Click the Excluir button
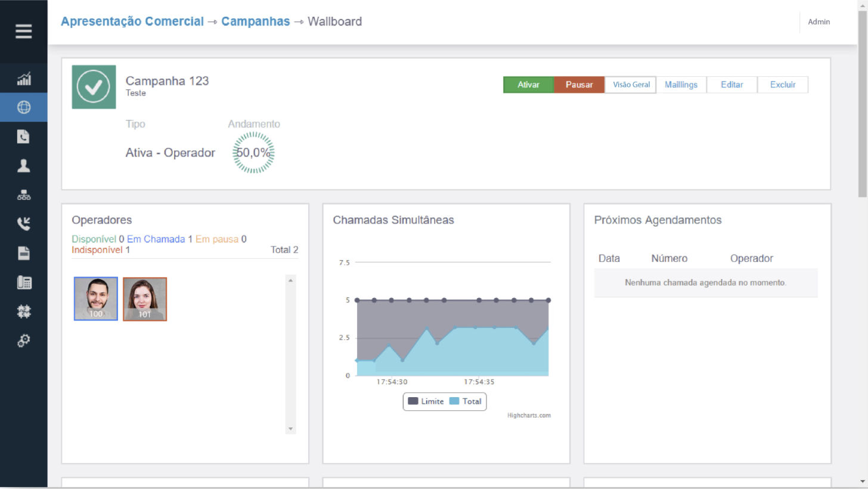868x489 pixels. [782, 85]
